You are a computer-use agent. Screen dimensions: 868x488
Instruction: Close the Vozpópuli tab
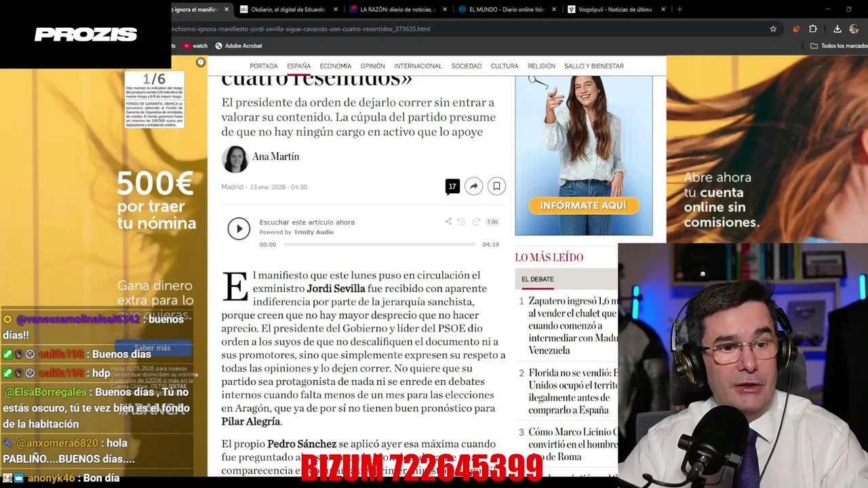coord(663,9)
